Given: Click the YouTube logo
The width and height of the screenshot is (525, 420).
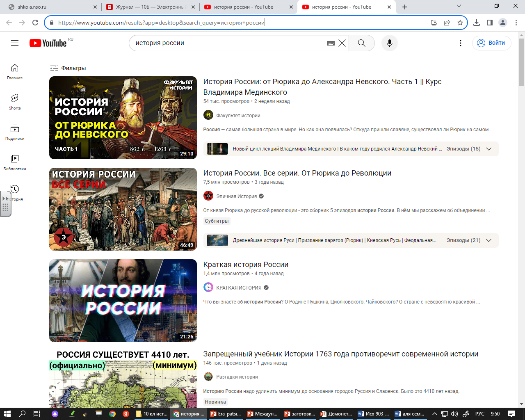Looking at the screenshot, I should click(48, 43).
